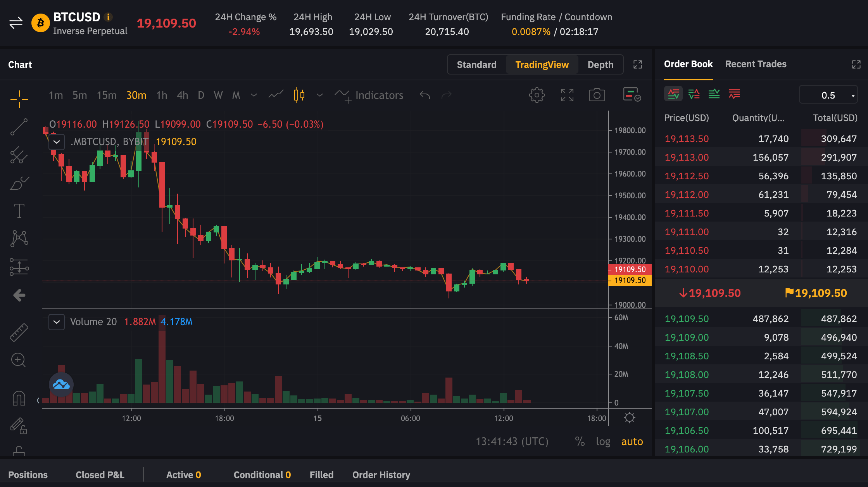Select the ruler measure tool
This screenshot has height=487, width=868.
[19, 332]
